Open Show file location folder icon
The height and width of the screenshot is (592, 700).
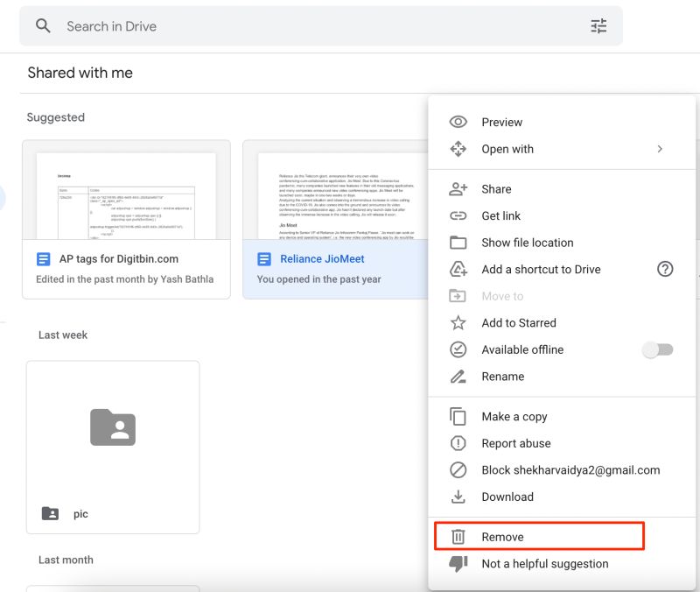point(458,243)
